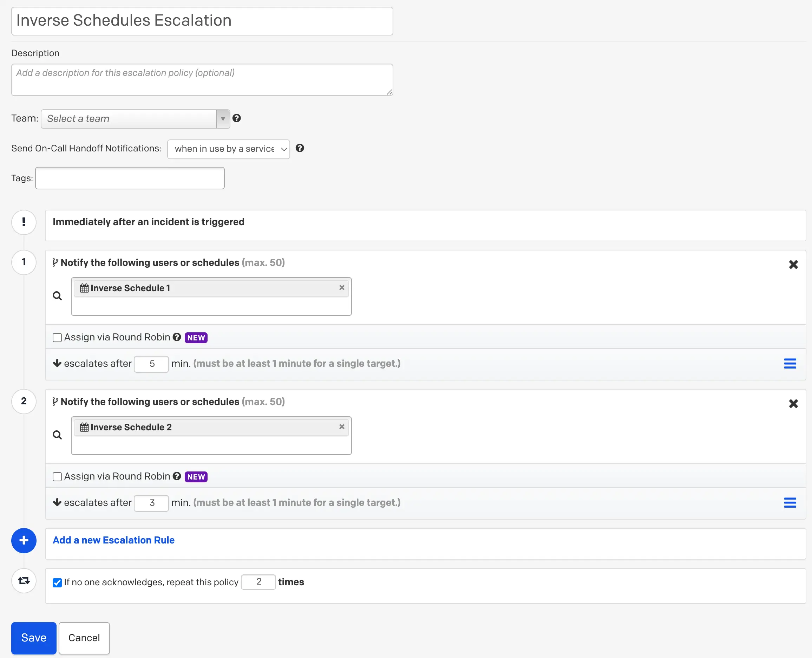The height and width of the screenshot is (658, 812).
Task: Click help icon beside Handoff Notifications dropdown
Action: click(300, 148)
